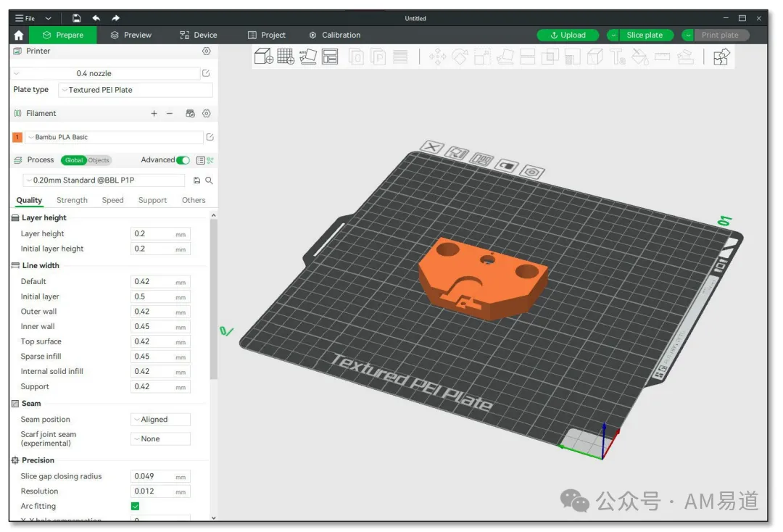Open the 0.20mm Standard process preset dropdown
This screenshot has width=783, height=532.
click(x=104, y=180)
